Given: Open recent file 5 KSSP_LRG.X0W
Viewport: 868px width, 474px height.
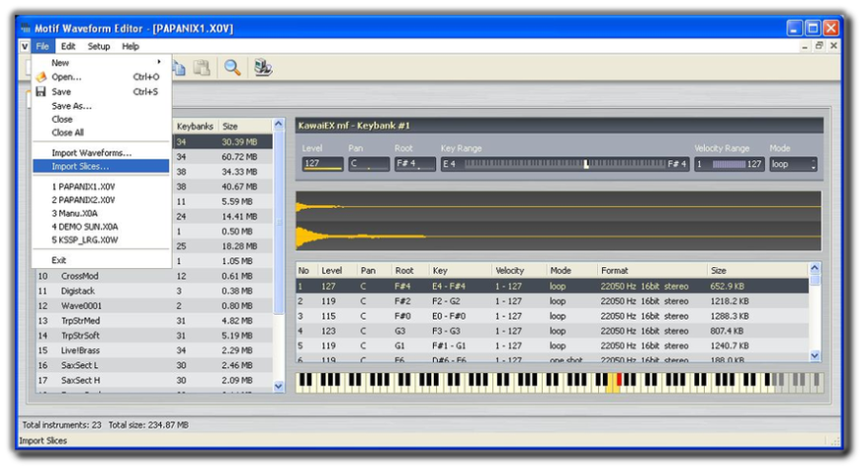Looking at the screenshot, I should [x=101, y=240].
